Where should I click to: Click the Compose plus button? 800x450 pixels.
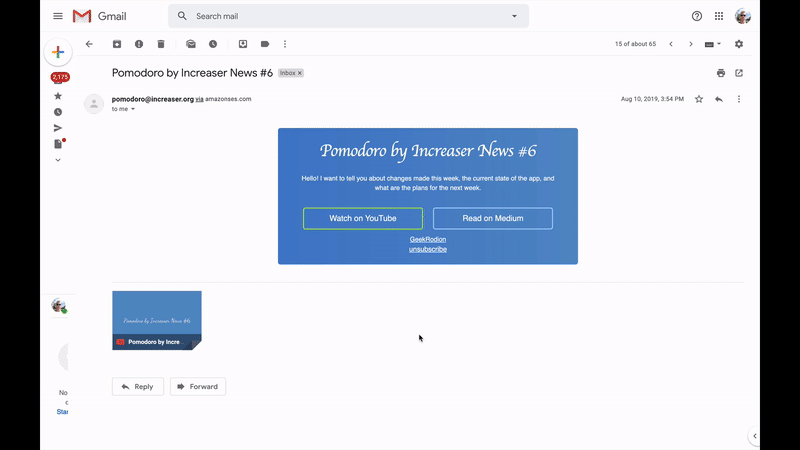(x=58, y=52)
